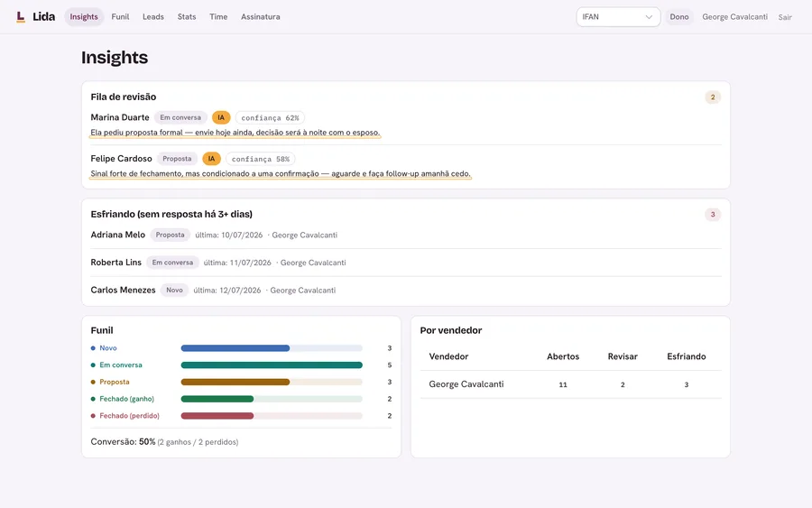Click the Conversão: 50% summary text
The width and height of the screenshot is (812, 508).
[x=164, y=442]
